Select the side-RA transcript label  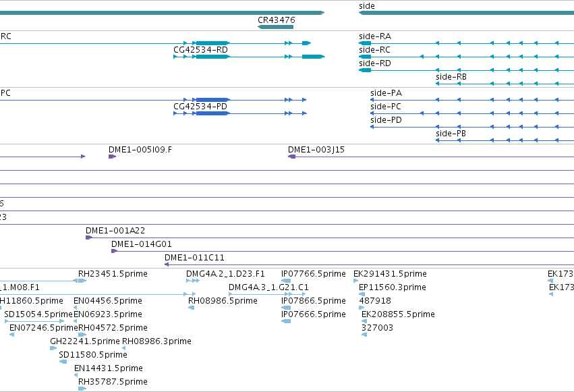375,36
